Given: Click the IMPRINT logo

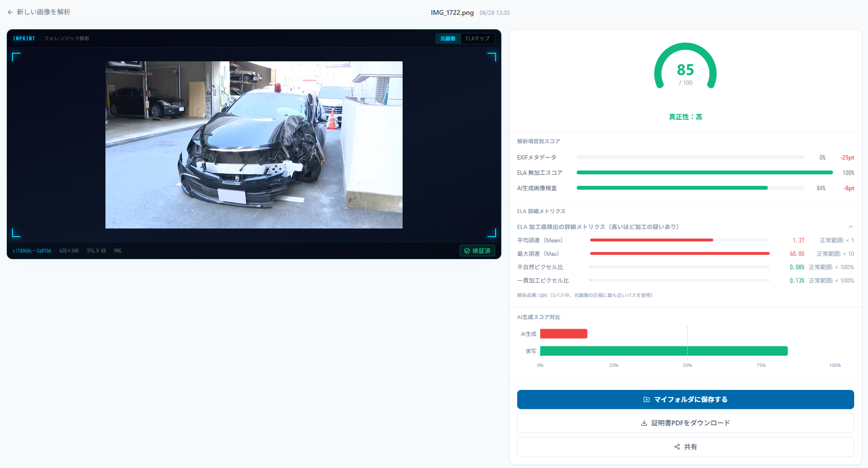Looking at the screenshot, I should pyautogui.click(x=24, y=38).
